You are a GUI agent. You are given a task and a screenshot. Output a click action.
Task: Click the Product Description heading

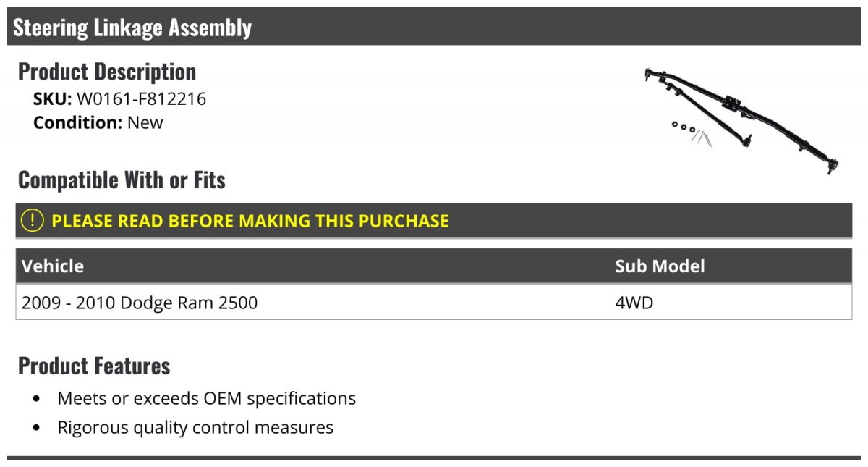[x=107, y=71]
